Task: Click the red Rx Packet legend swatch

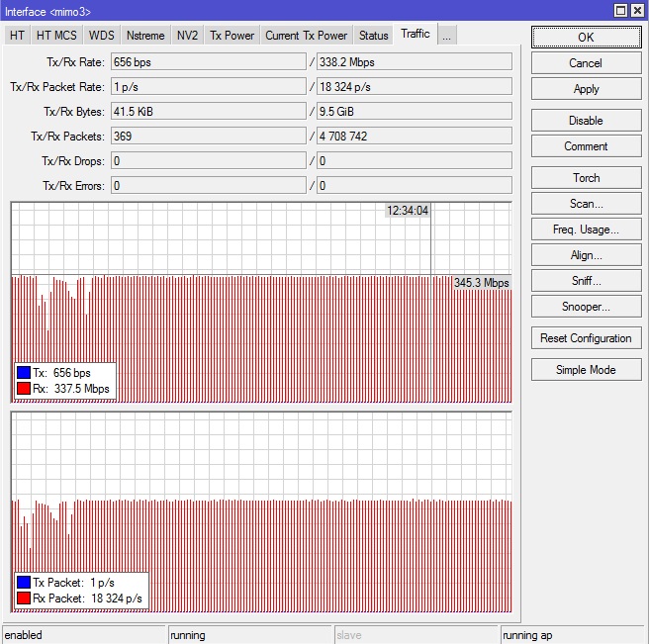Action: pos(24,598)
